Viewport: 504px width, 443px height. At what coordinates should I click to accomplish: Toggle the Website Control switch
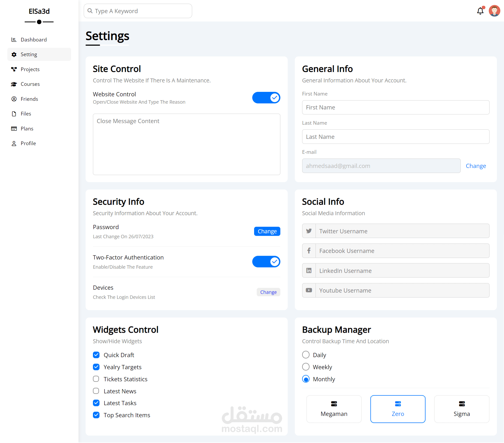266,98
